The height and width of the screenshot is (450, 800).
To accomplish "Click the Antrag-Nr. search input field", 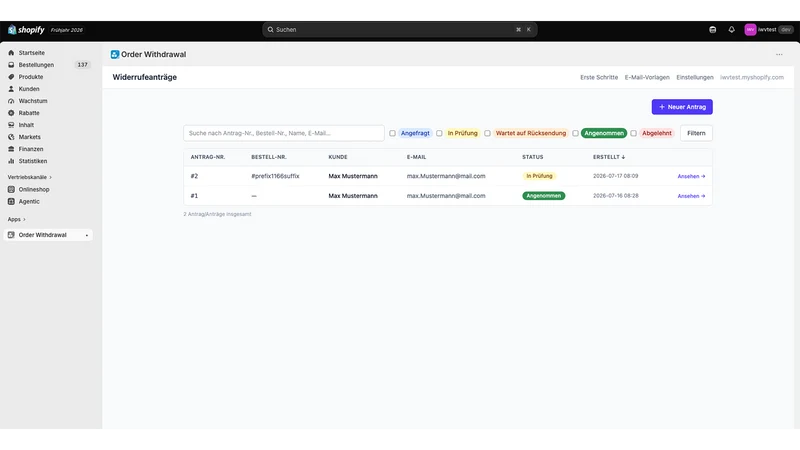I will [x=284, y=133].
